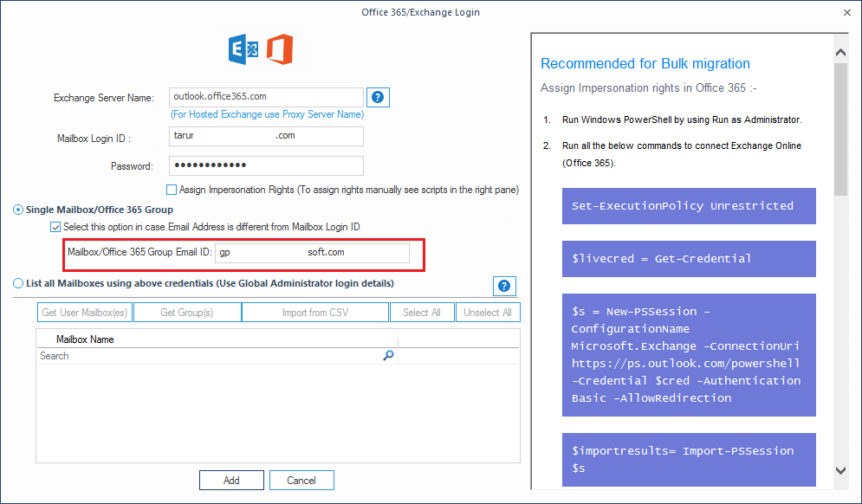Click the scroll up arrow in instructions pane
Viewport: 862px width, 504px height.
pyautogui.click(x=840, y=52)
